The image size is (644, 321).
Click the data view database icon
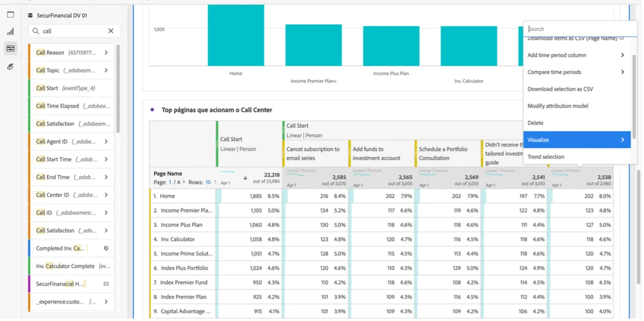click(30, 15)
